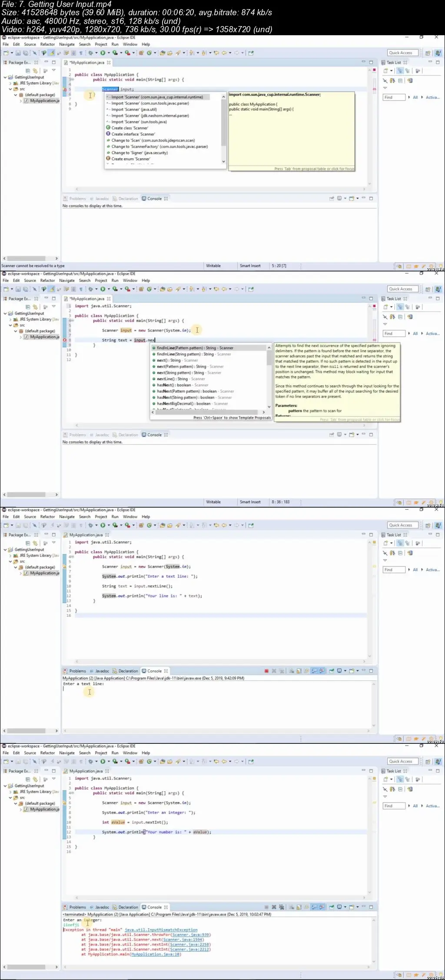Screen dimensions: 445x980
Task: Click Last Edit Location icon in text-line console frame
Action: coord(216,525)
